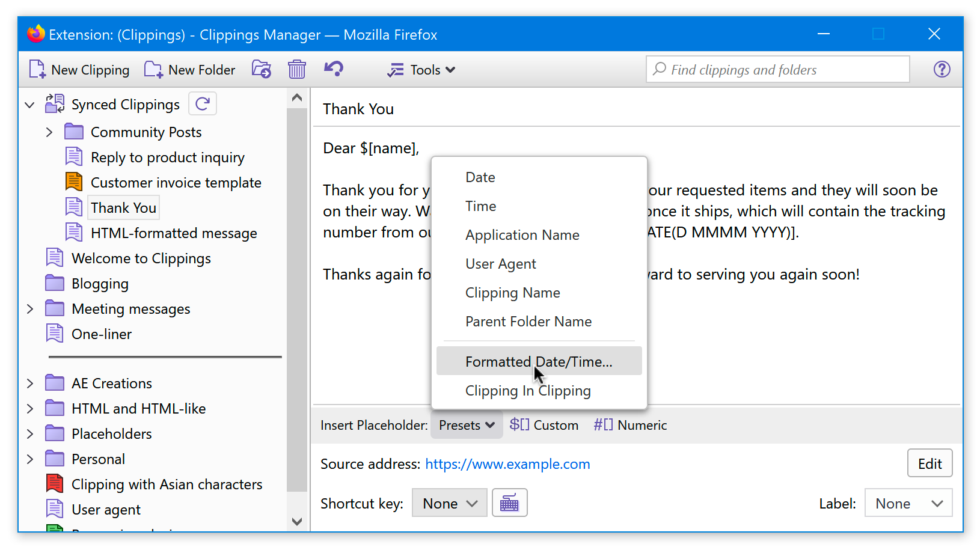Select Clipping In Clipping menu entry
The height and width of the screenshot is (550, 980).
528,391
